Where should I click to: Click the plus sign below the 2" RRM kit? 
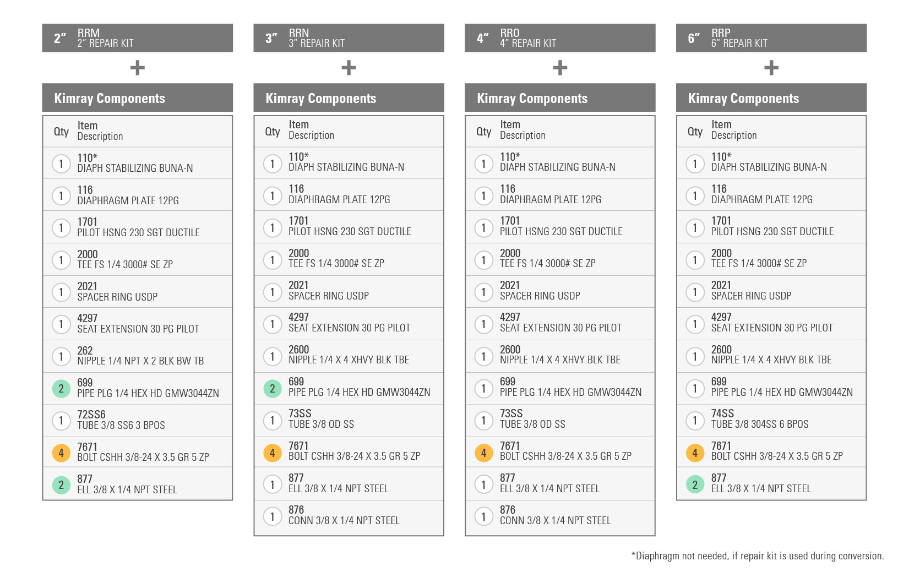(137, 68)
